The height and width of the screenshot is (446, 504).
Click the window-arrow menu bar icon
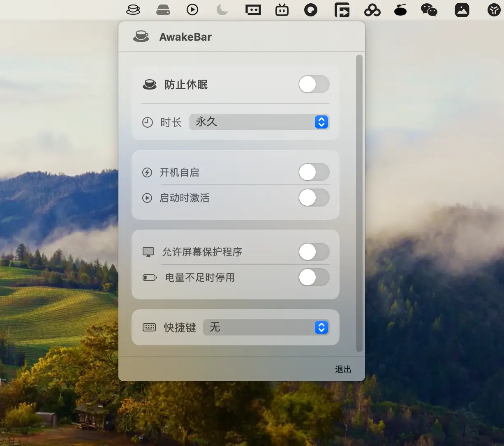pyautogui.click(x=342, y=10)
